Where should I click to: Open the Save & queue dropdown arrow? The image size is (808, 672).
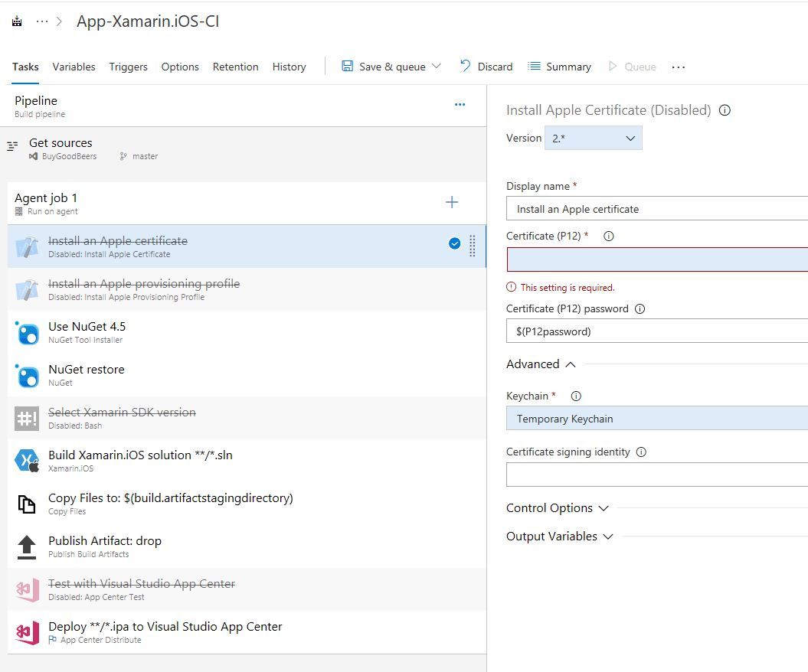coord(436,66)
